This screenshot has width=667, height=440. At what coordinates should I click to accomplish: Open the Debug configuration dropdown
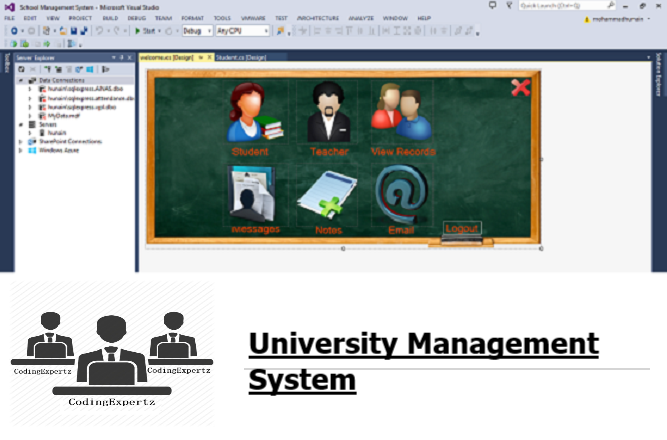point(195,31)
